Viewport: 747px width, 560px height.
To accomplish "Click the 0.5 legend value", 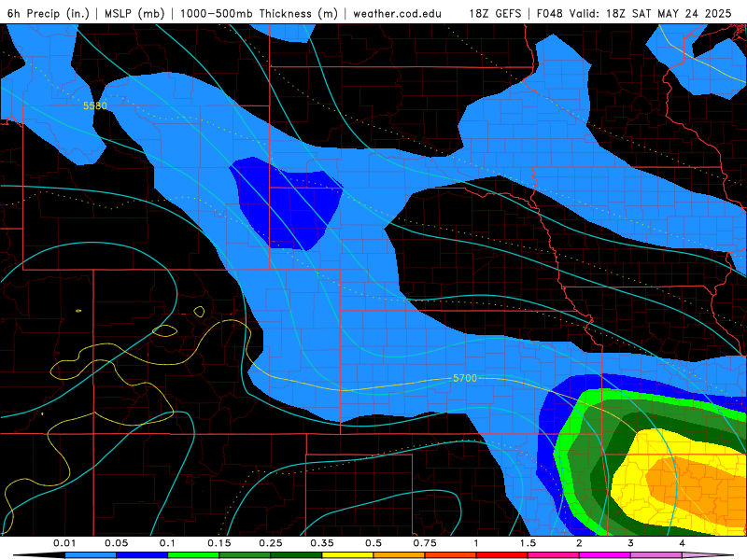I will click(x=373, y=543).
